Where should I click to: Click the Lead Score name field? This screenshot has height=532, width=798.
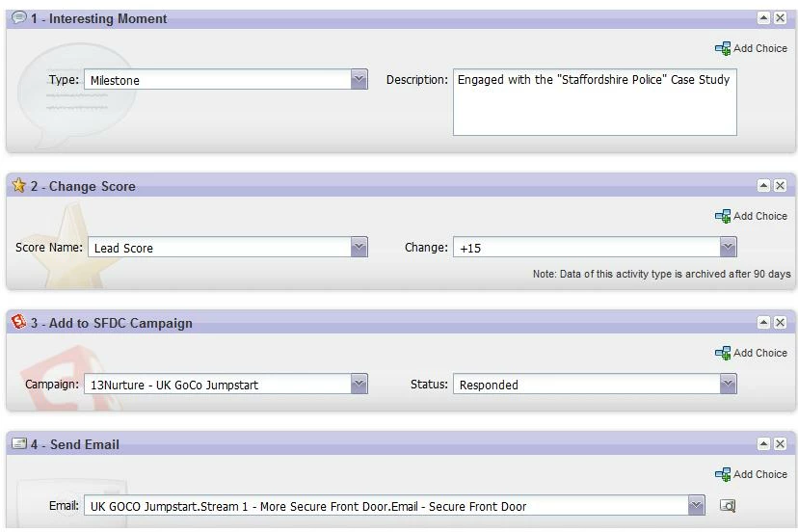[220, 248]
